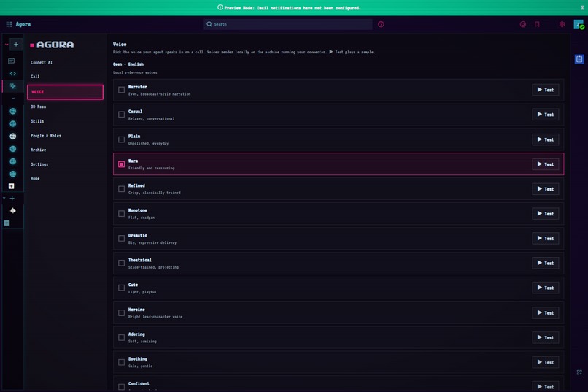Open saved messages bookmark icon
Viewport: 588px width, 392px height.
(x=537, y=24)
